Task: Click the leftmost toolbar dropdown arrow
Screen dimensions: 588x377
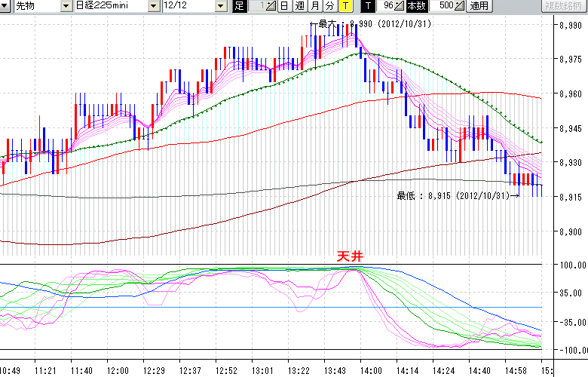Action: [6, 6]
